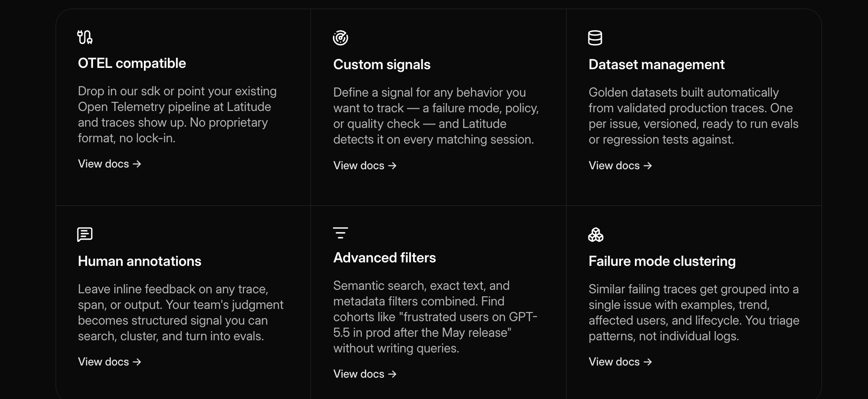Select the Failure mode clustering heading

point(662,261)
